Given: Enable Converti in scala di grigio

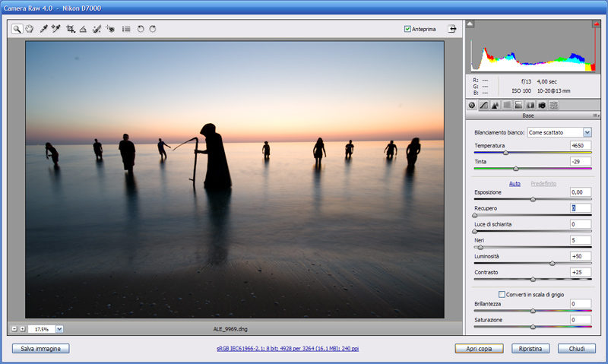Looking at the screenshot, I should click(x=502, y=295).
